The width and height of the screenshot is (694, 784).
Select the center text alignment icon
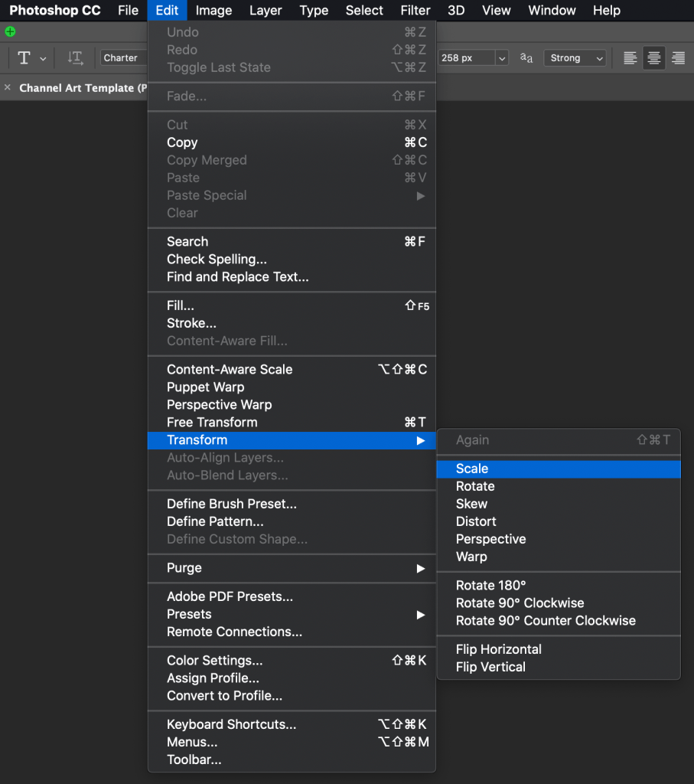point(653,58)
